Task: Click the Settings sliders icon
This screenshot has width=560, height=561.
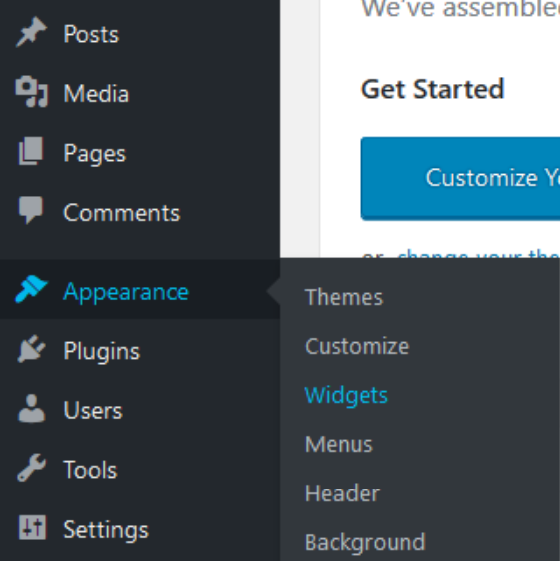Action: [x=32, y=527]
